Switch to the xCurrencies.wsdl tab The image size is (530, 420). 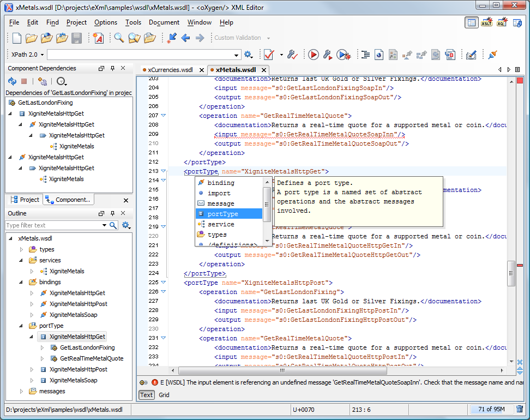(x=172, y=70)
